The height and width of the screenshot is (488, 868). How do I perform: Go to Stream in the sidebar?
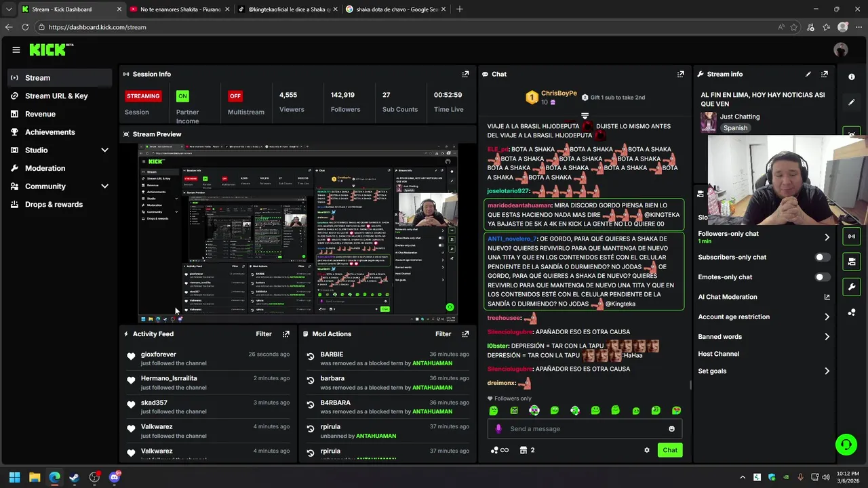click(60, 78)
